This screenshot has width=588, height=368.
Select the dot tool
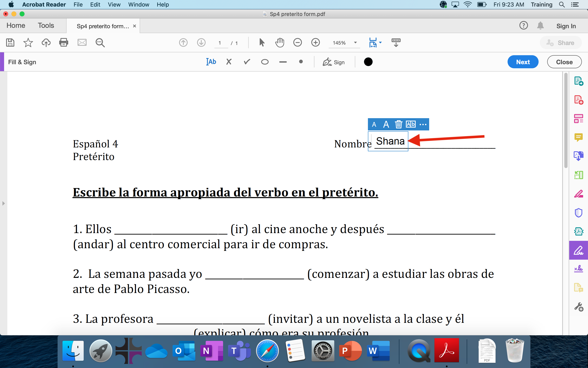click(301, 62)
